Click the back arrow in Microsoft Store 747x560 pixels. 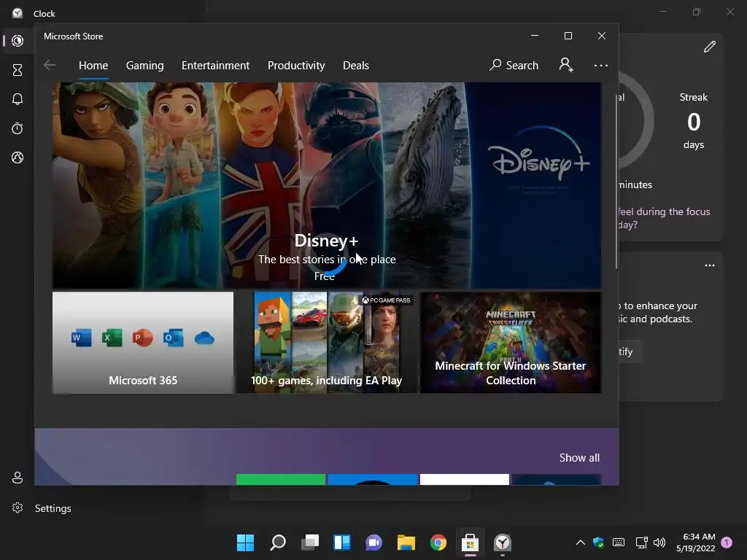coord(50,65)
